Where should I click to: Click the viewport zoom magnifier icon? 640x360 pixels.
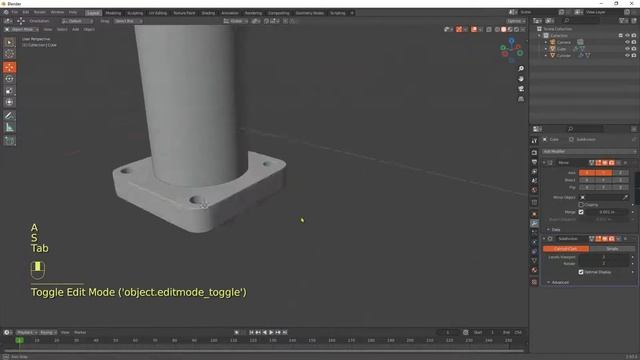pyautogui.click(x=521, y=69)
